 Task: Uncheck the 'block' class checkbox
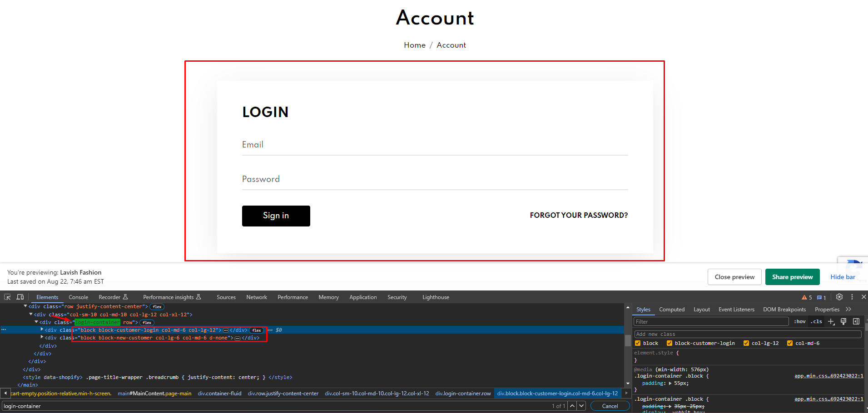tap(638, 343)
